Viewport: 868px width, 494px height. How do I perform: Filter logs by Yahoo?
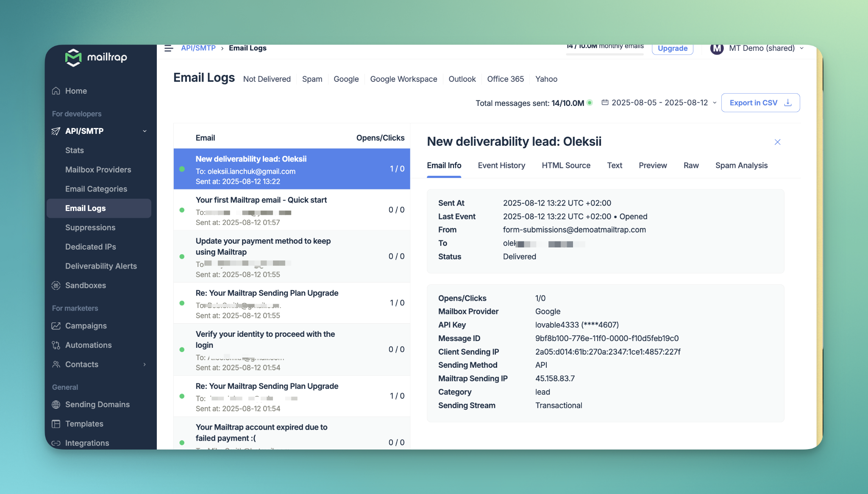(546, 79)
